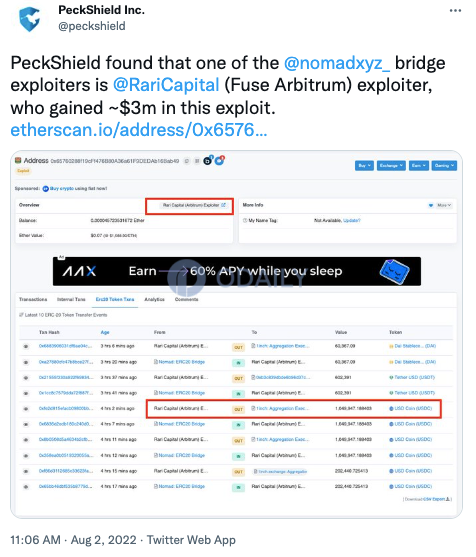Expand the Exchange dropdown button

391,166
